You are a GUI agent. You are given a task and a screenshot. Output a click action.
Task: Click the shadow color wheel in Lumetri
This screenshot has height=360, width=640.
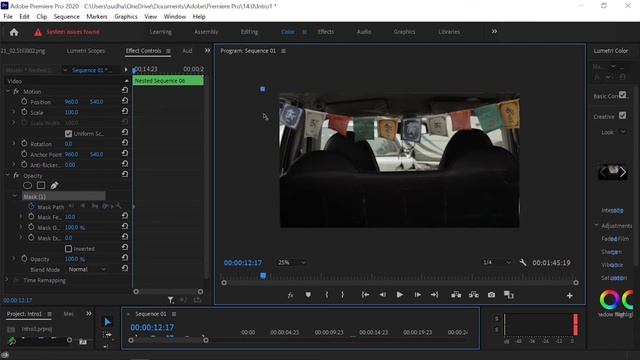(x=609, y=300)
